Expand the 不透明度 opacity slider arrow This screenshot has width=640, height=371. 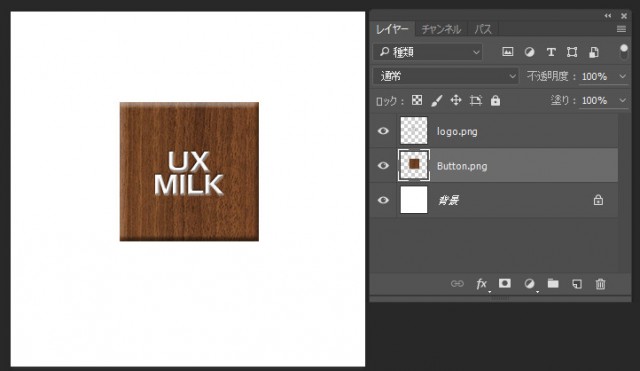622,76
